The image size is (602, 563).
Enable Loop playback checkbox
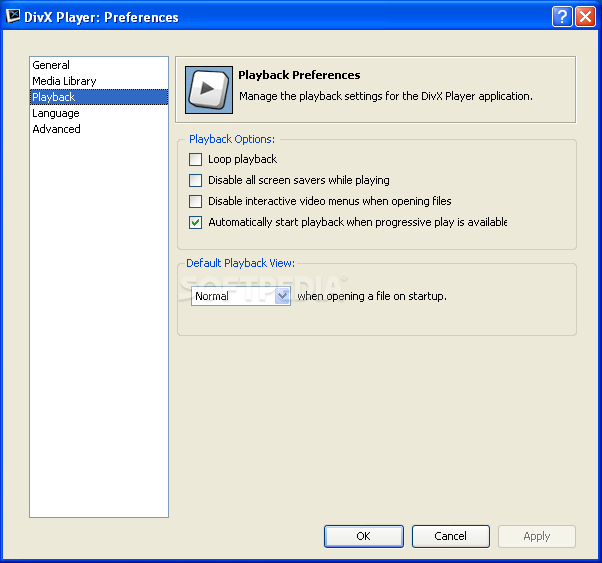195,159
